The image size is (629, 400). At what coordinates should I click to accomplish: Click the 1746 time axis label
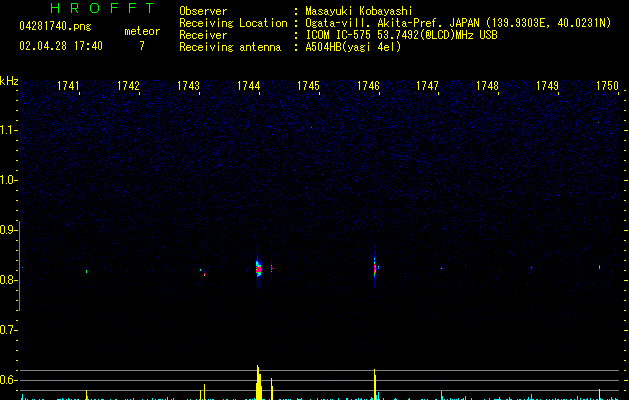(368, 86)
